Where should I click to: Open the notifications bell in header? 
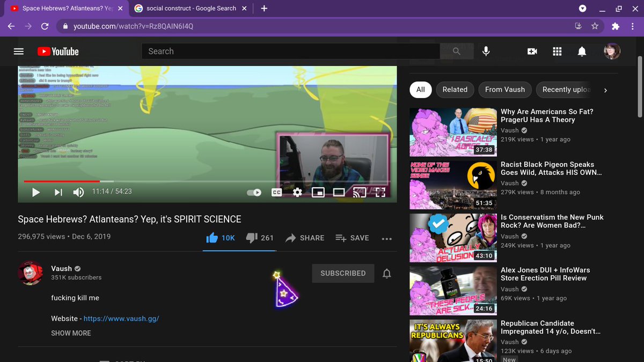(582, 51)
